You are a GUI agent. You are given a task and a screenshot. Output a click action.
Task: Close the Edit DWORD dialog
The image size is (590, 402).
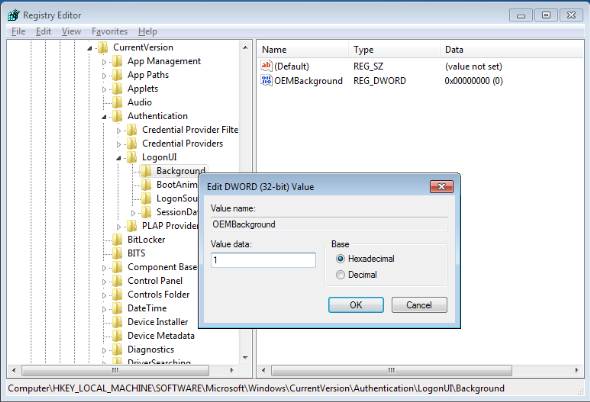[441, 186]
